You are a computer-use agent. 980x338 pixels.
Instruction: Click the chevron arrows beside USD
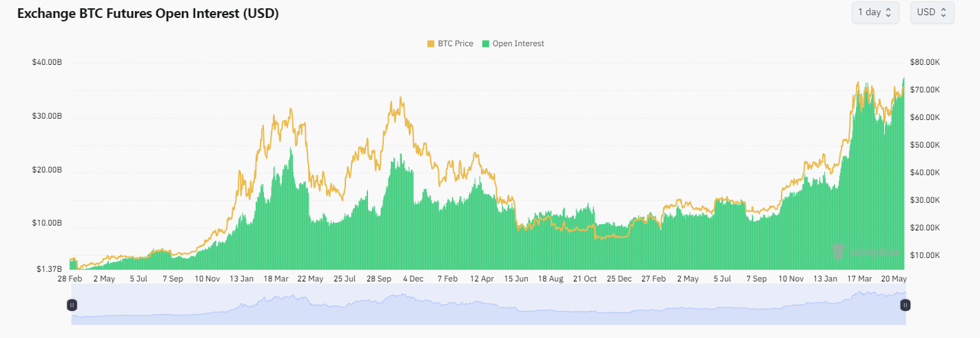point(943,12)
